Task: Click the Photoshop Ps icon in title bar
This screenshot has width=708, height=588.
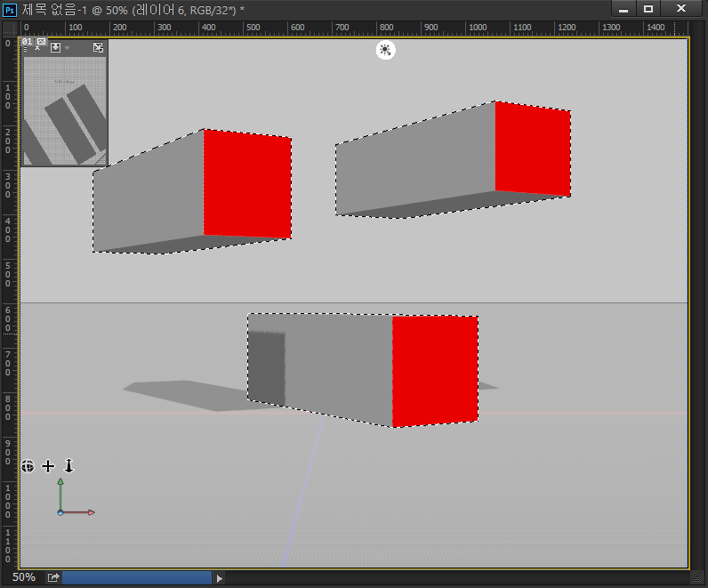Action: click(10, 9)
